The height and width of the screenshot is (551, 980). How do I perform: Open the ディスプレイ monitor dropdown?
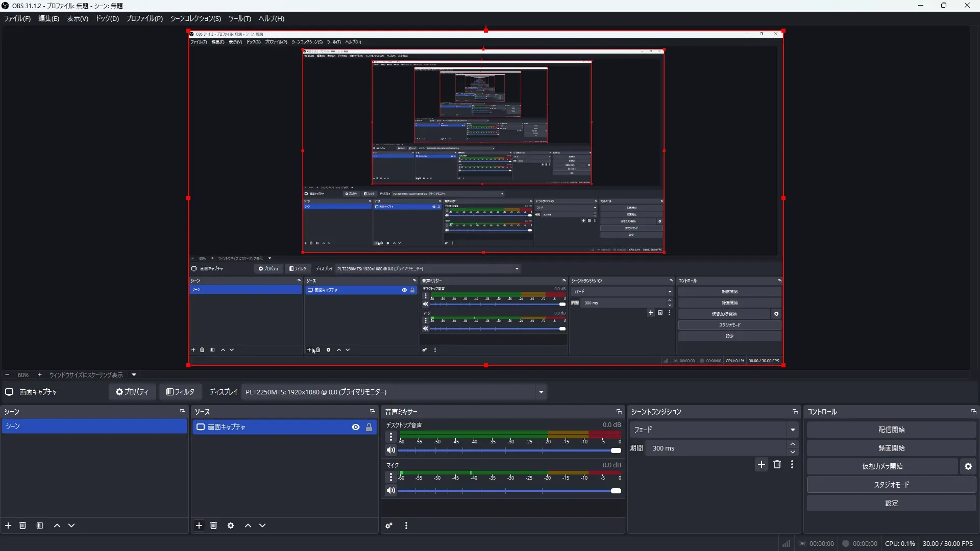pos(541,392)
